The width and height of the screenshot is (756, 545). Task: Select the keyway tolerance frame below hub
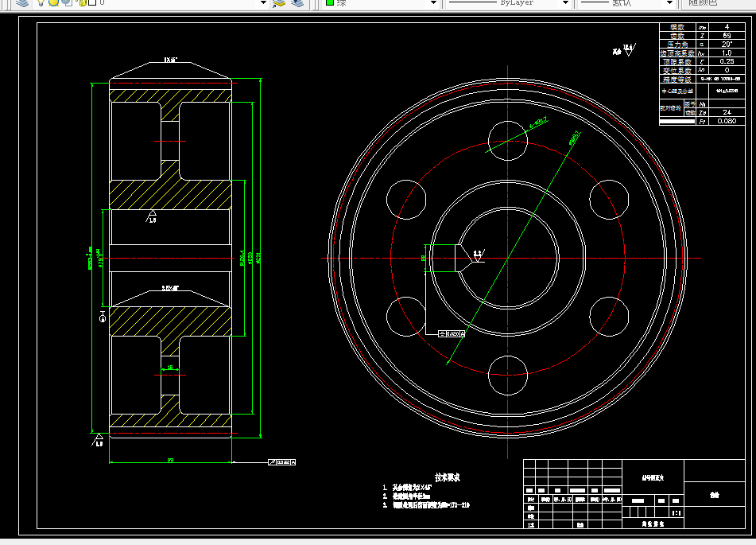click(452, 333)
